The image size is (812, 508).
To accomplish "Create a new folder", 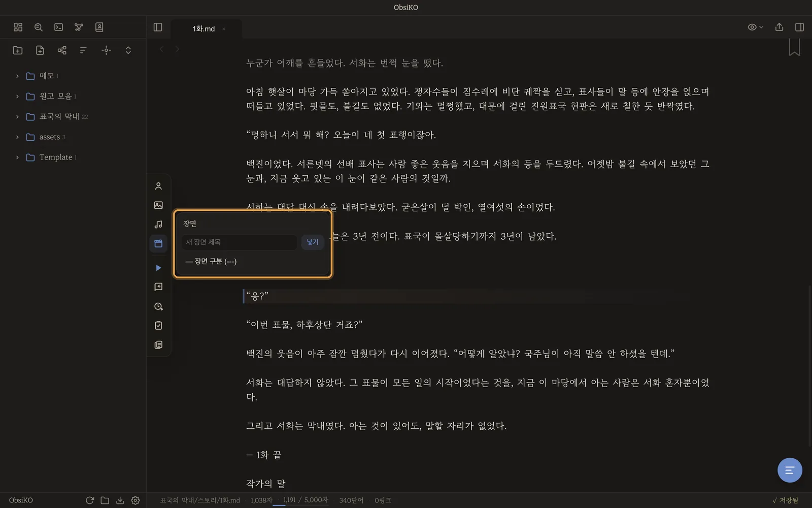I will (x=18, y=50).
